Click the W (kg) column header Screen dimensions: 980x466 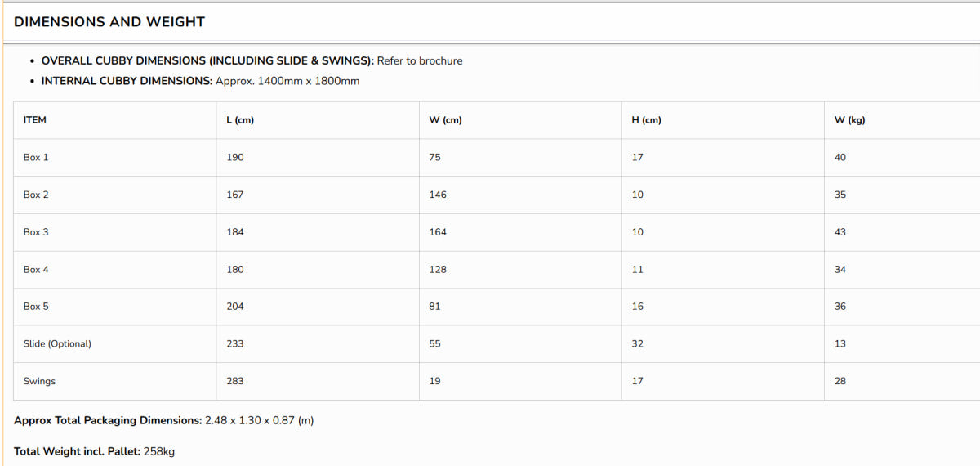click(849, 120)
